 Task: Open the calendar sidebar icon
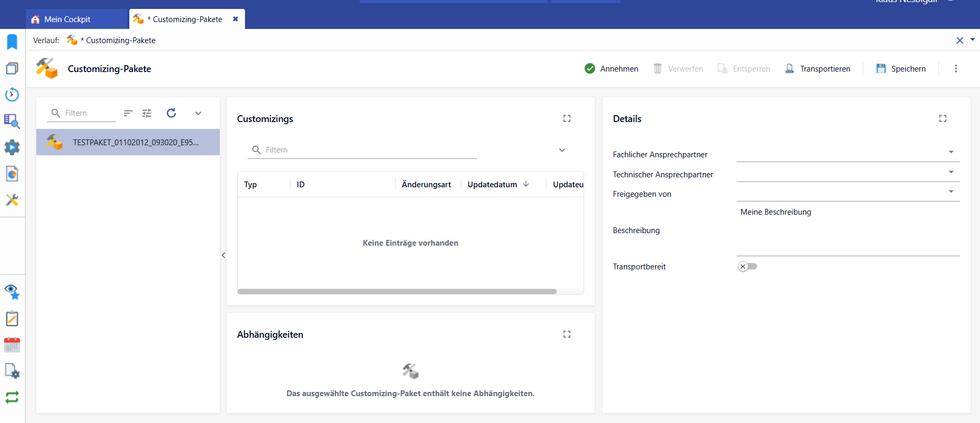click(x=12, y=345)
